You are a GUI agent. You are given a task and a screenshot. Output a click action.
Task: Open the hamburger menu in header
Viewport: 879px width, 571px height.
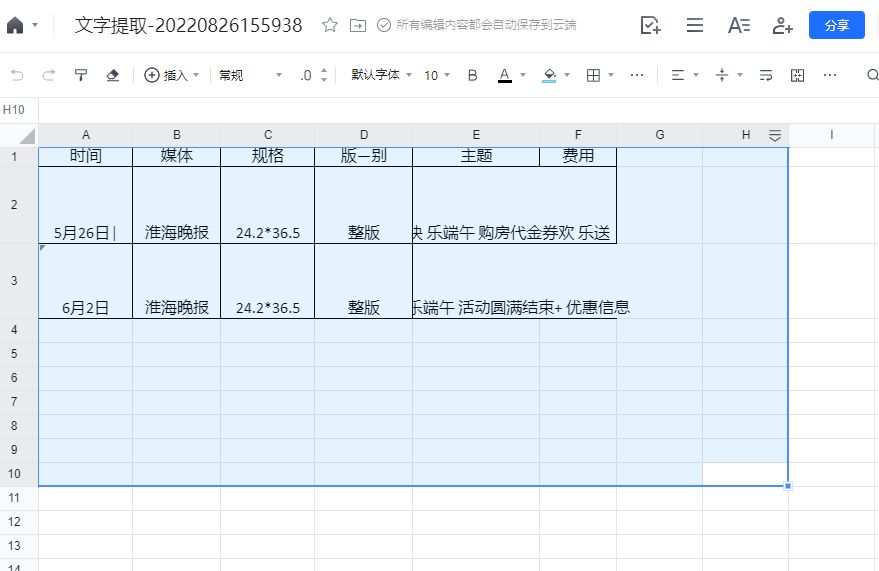[x=695, y=25]
